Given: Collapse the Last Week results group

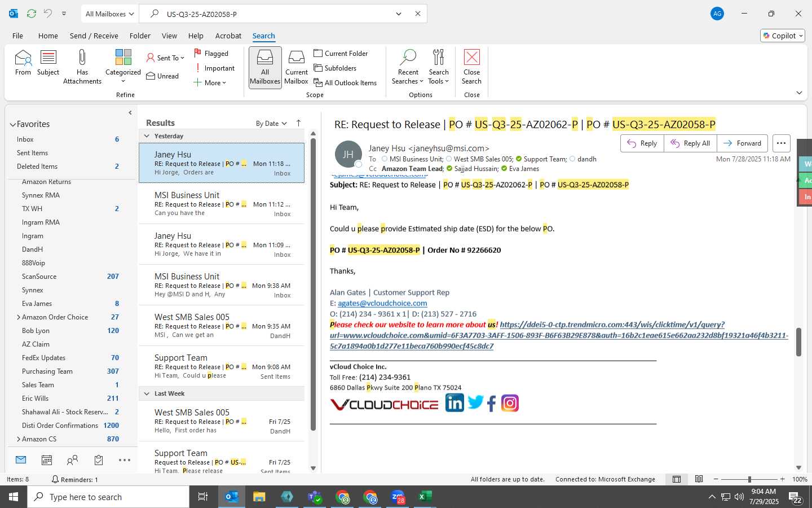Looking at the screenshot, I should pos(147,393).
